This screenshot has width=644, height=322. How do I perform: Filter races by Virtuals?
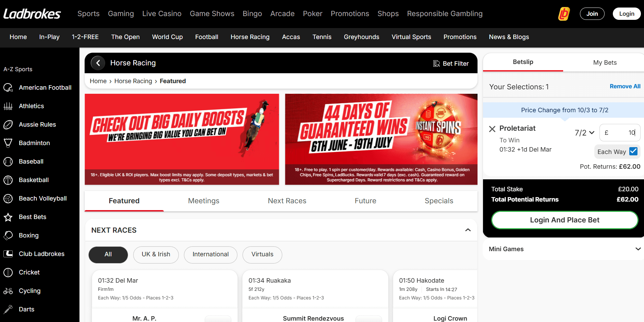(x=262, y=255)
